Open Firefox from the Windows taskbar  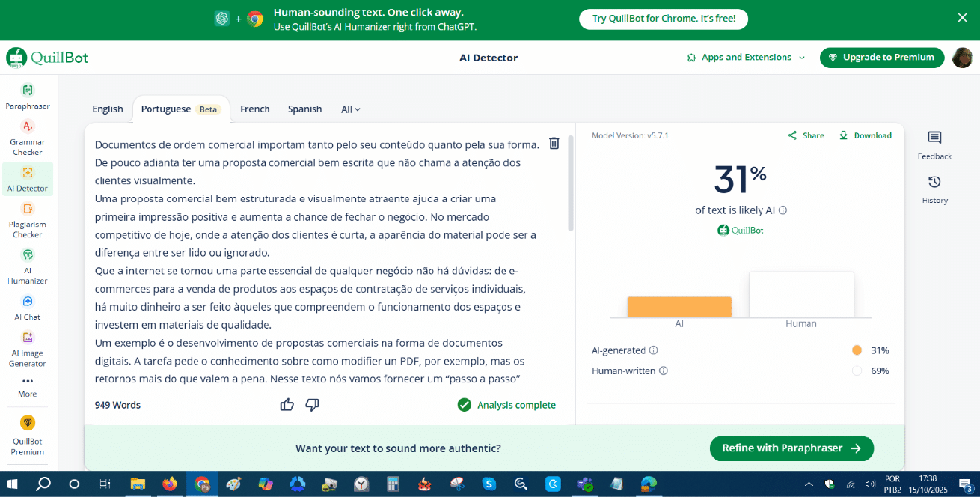click(170, 484)
